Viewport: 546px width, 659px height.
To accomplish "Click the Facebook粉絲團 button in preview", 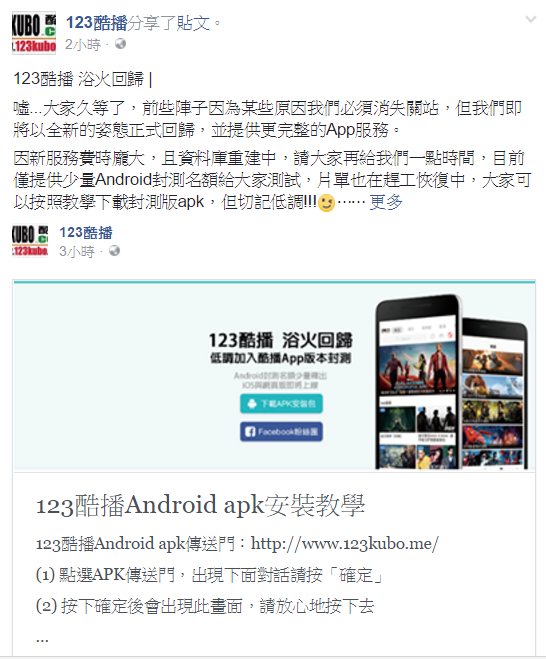I will point(281,432).
